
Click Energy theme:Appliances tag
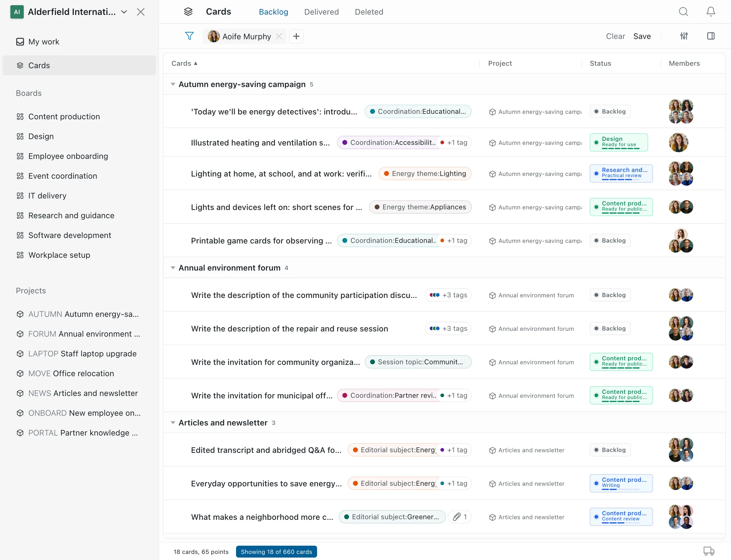tap(420, 207)
